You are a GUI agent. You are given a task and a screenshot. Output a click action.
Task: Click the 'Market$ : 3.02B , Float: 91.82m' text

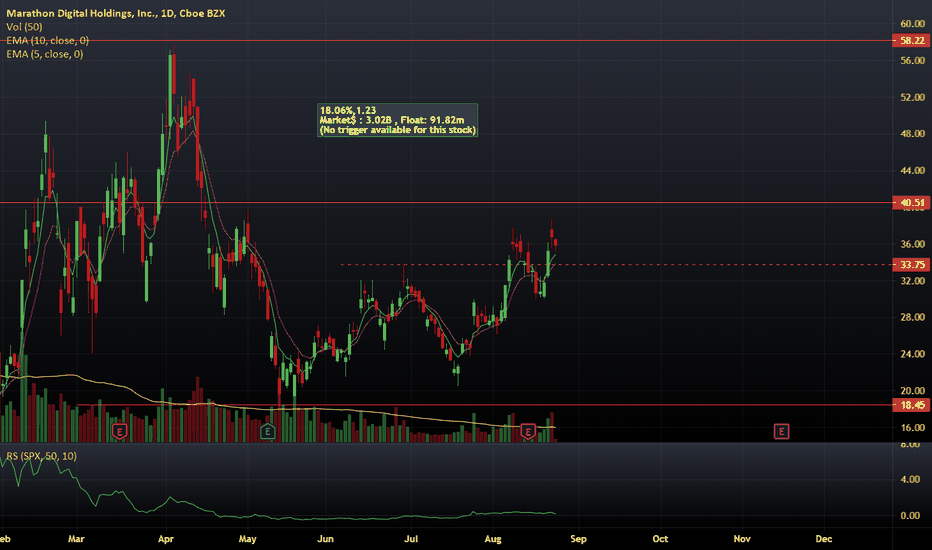tap(392, 120)
